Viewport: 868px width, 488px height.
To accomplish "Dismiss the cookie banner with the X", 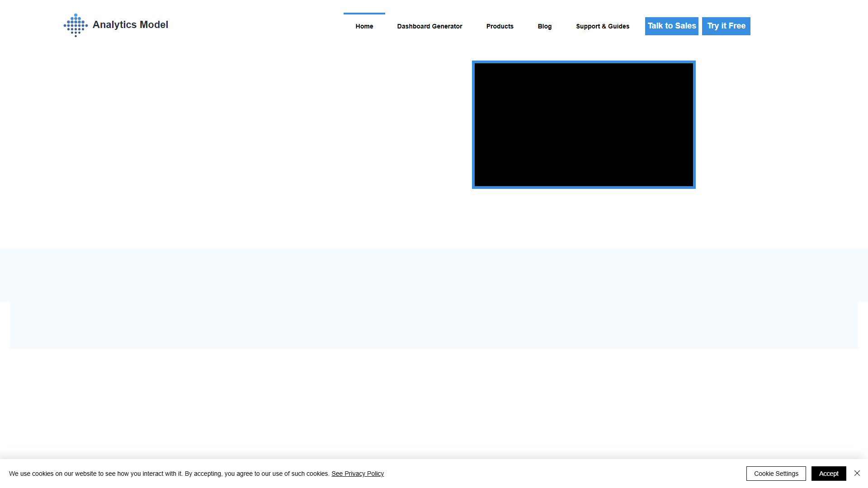I will 857,473.
